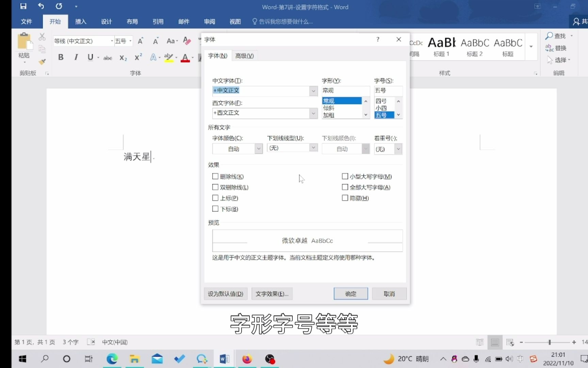Switch to the 布局 Layout tab
This screenshot has width=588, height=368.
pyautogui.click(x=132, y=21)
